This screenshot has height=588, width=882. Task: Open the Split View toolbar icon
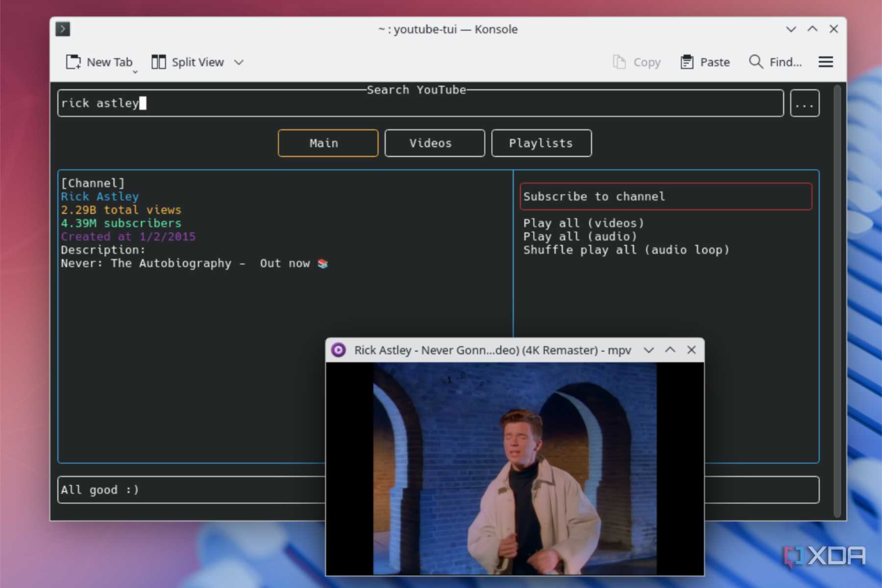(158, 62)
